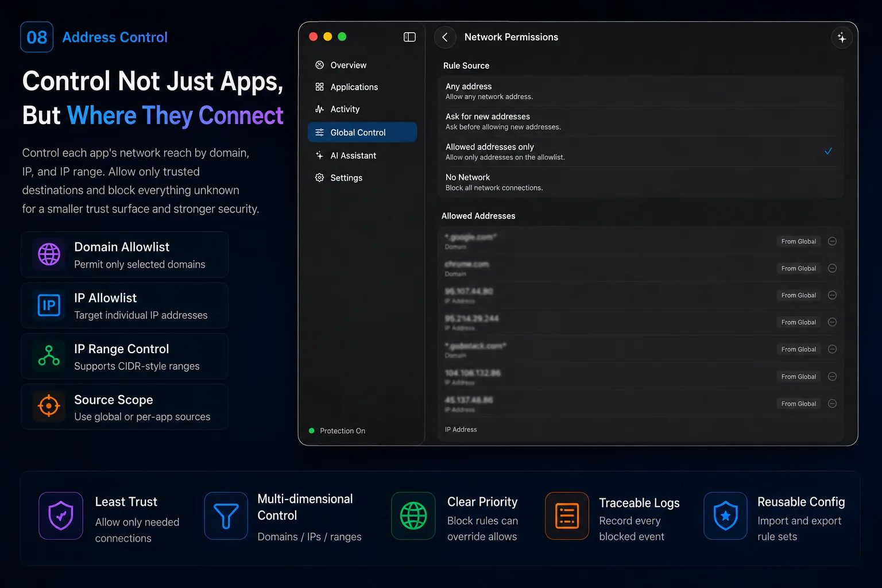This screenshot has width=882, height=588.
Task: Click the Traceable Logs feature title
Action: pos(639,503)
